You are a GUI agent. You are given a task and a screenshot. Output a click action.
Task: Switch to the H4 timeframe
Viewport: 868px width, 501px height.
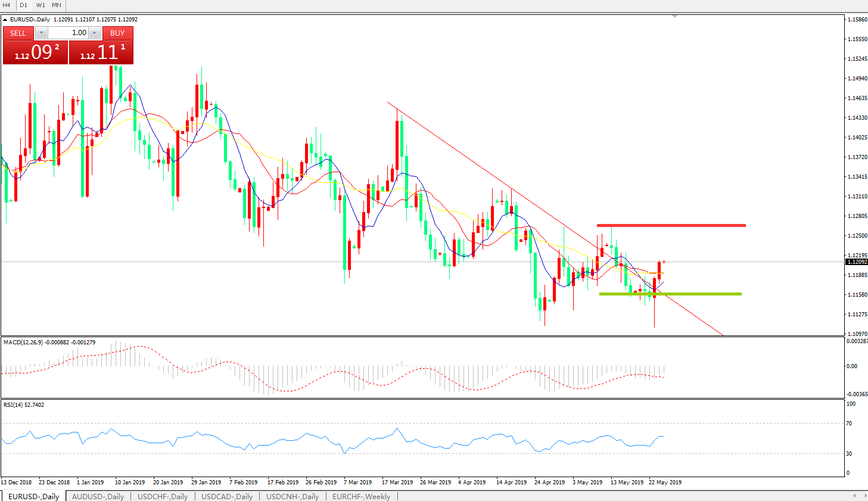tap(7, 5)
